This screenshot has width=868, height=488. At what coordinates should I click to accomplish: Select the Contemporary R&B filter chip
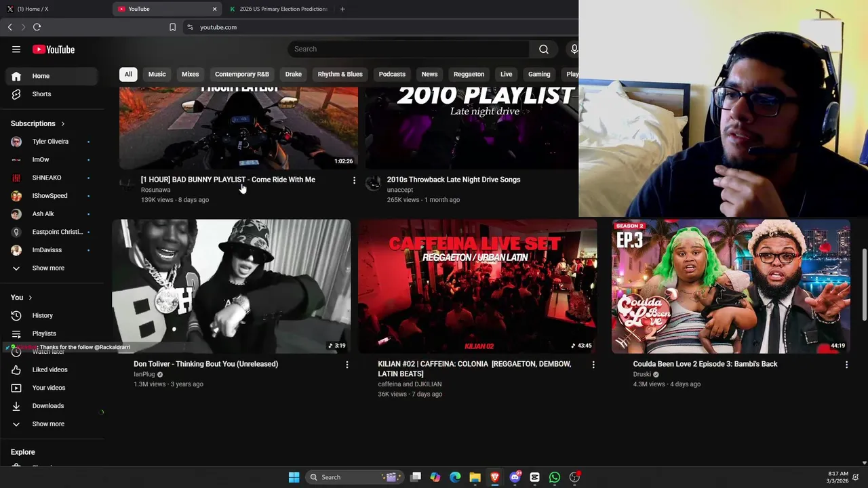tap(242, 74)
